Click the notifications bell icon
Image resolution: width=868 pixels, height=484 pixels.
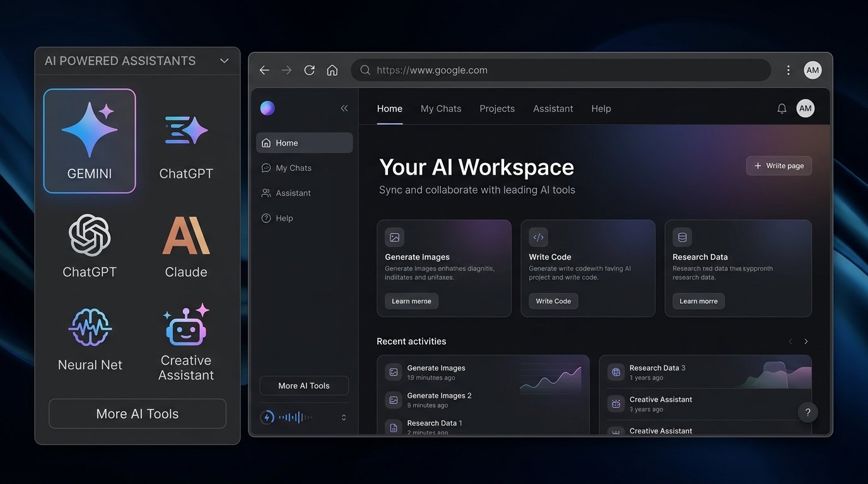pyautogui.click(x=782, y=108)
